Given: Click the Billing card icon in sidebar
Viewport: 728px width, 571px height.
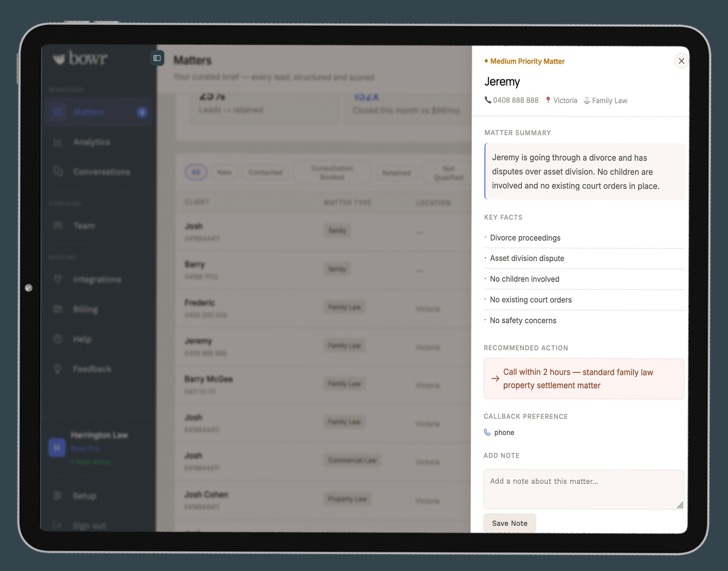Looking at the screenshot, I should pos(58,309).
